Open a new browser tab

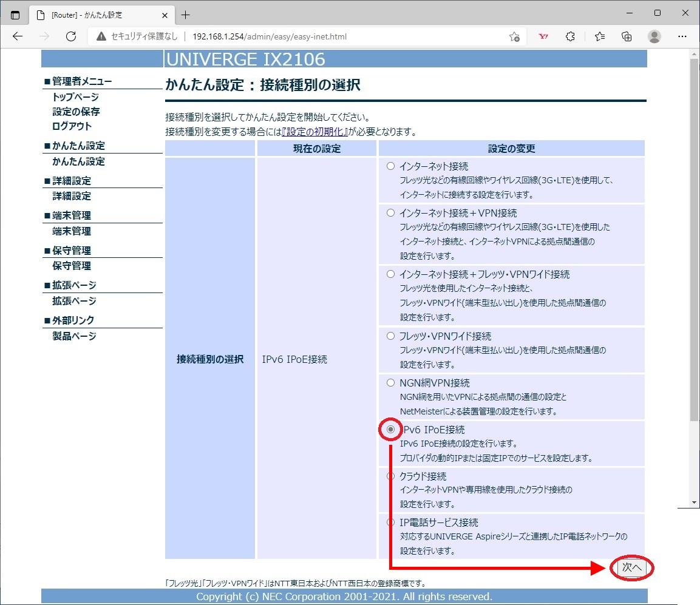185,15
